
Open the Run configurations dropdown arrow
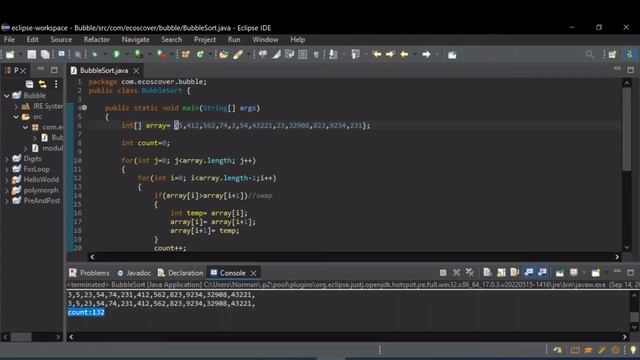click(x=127, y=55)
